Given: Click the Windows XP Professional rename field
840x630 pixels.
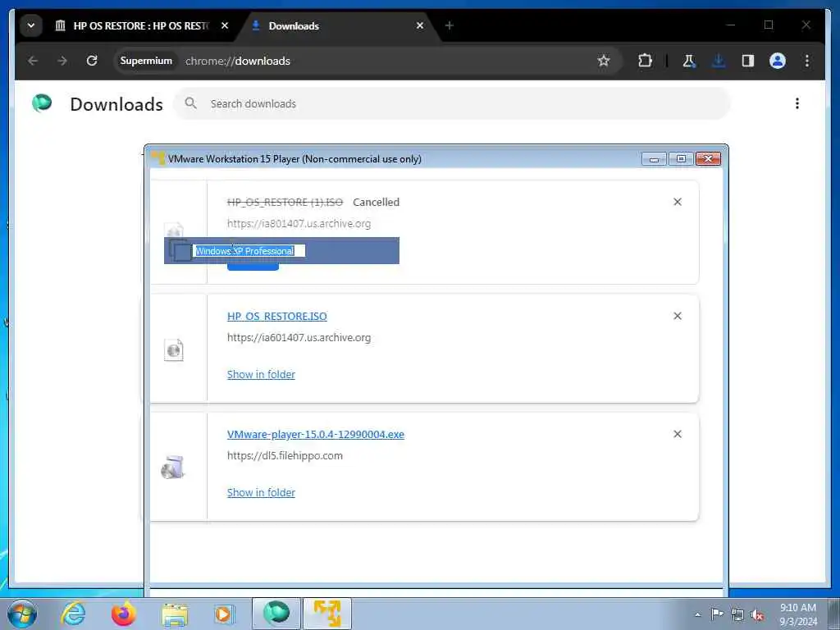Looking at the screenshot, I should point(249,251).
